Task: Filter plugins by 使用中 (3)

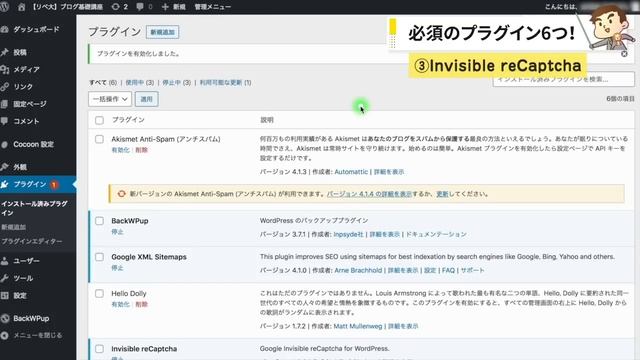Action: point(140,82)
